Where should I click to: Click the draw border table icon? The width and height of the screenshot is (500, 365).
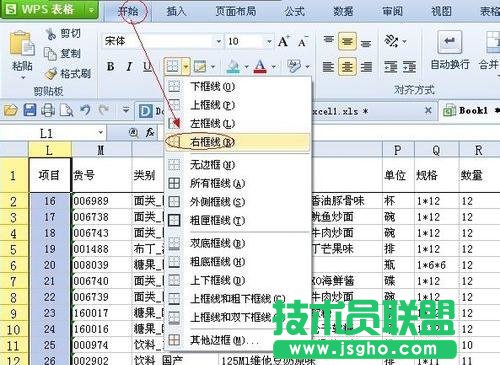tap(200, 67)
